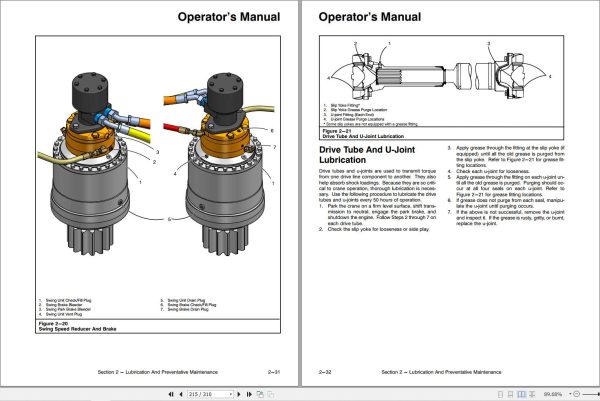Click step 4 Check each u-joint for looseness

(493, 171)
